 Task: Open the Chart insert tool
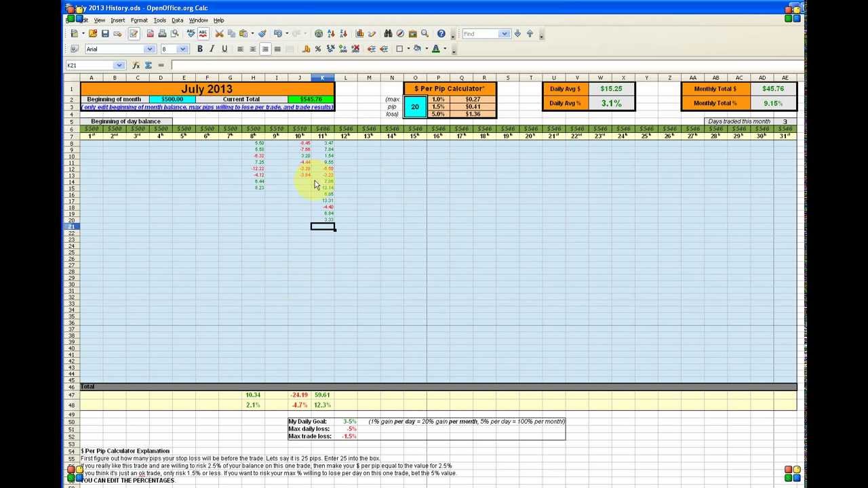(359, 34)
